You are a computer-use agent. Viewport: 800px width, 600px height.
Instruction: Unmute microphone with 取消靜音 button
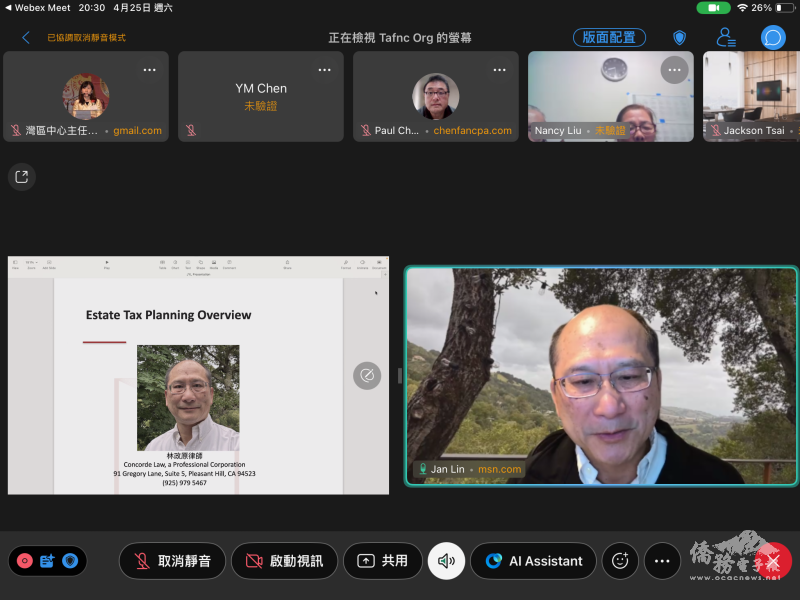point(172,561)
